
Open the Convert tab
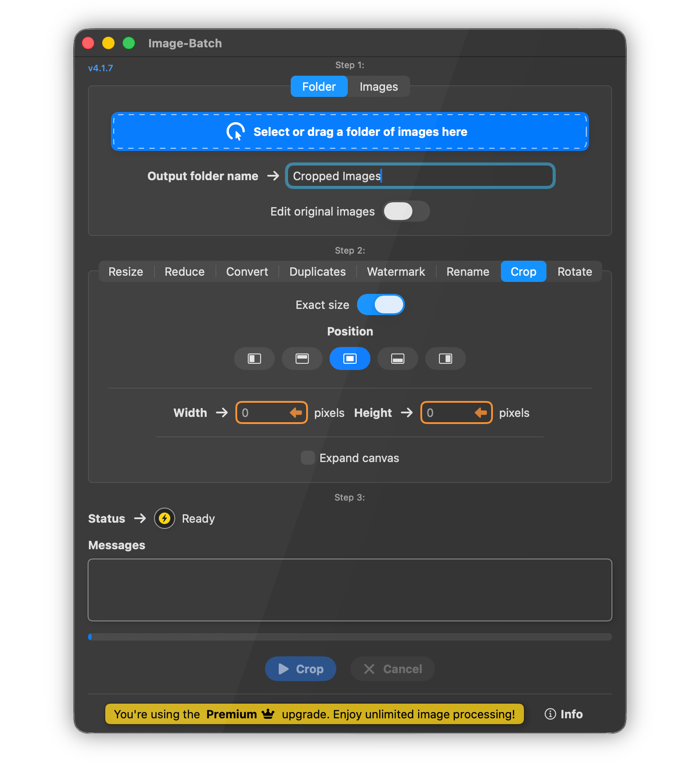247,271
